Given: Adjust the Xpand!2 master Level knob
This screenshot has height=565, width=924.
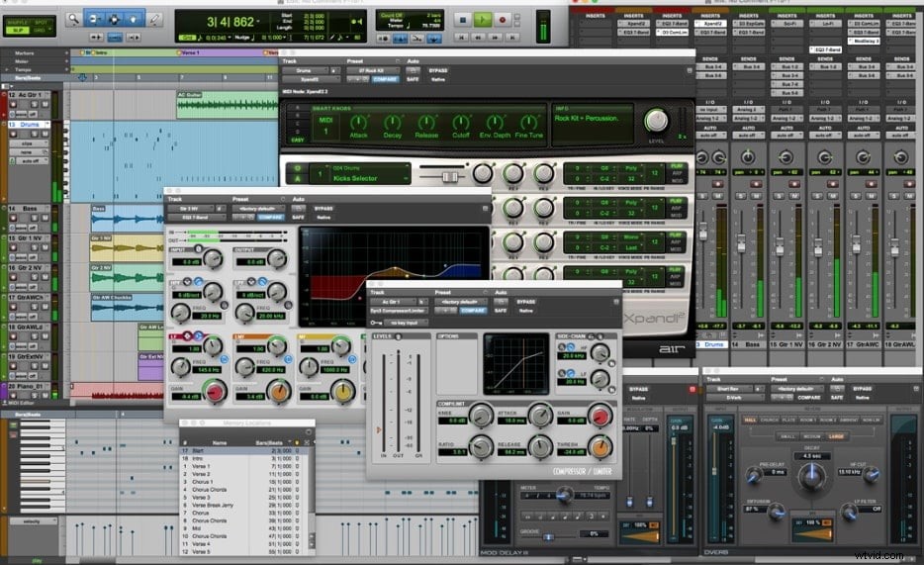Looking at the screenshot, I should coord(656,121).
